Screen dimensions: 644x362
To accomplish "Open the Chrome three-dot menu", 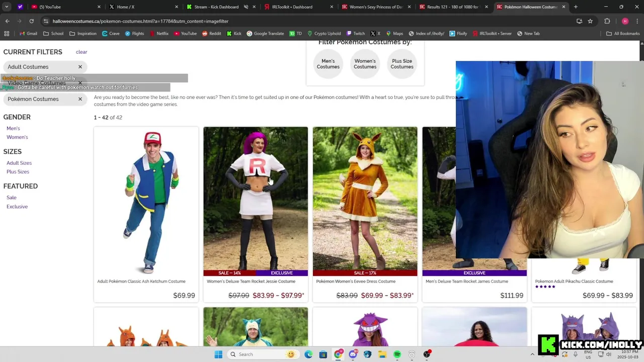I will click(x=637, y=21).
